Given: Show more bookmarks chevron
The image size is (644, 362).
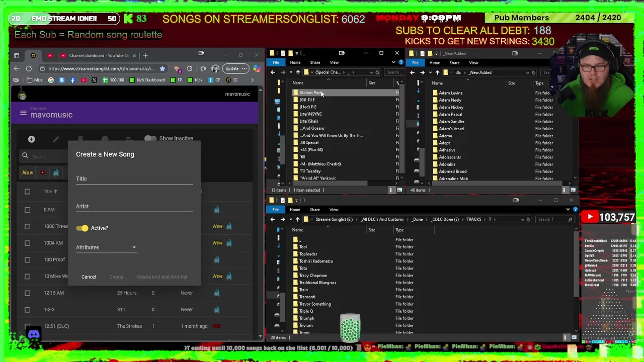Looking at the screenshot, I should pos(253,80).
